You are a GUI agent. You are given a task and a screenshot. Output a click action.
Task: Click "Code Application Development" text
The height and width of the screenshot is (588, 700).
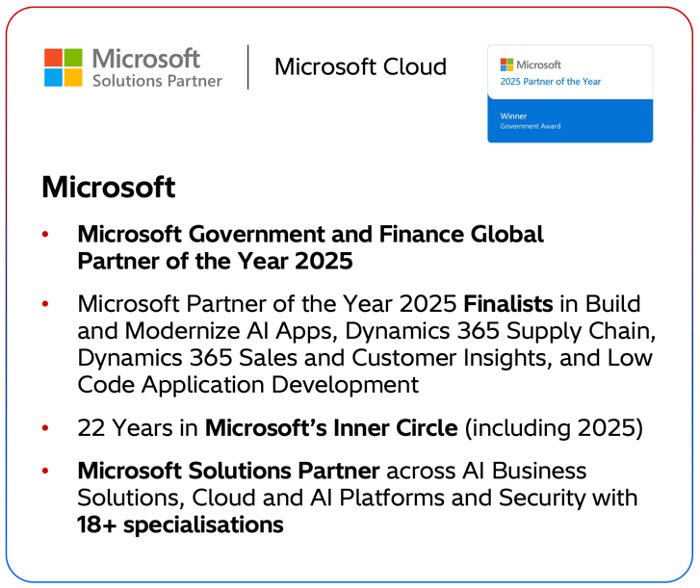247,385
